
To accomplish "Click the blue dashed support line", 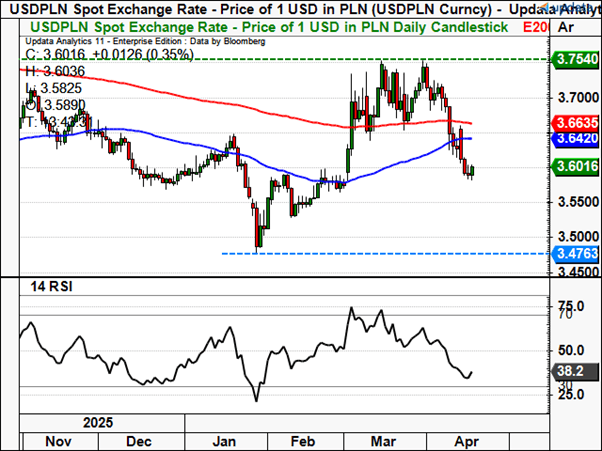I will point(400,253).
